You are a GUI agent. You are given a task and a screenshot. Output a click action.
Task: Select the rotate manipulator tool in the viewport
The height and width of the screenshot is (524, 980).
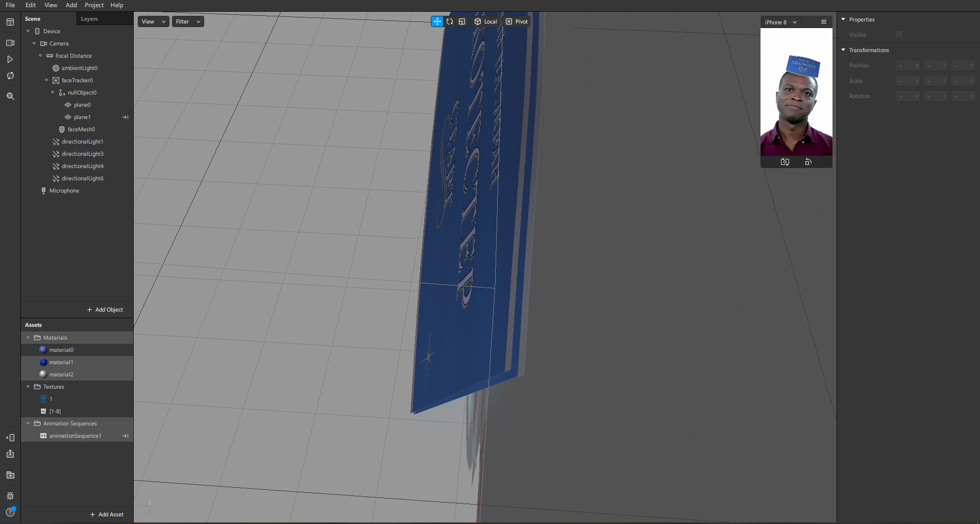(450, 21)
